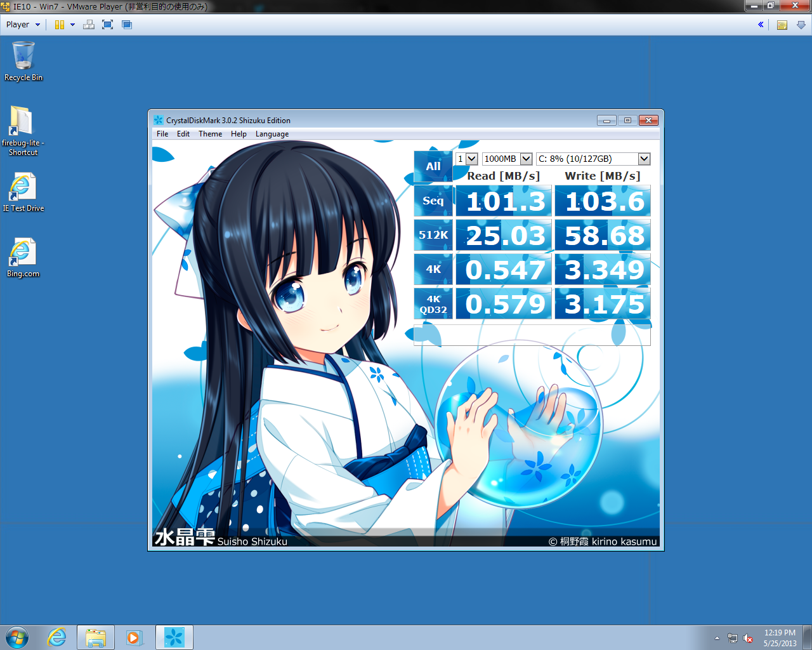Image resolution: width=812 pixels, height=650 pixels.
Task: Click the 4K write result 3.349
Action: coord(603,269)
